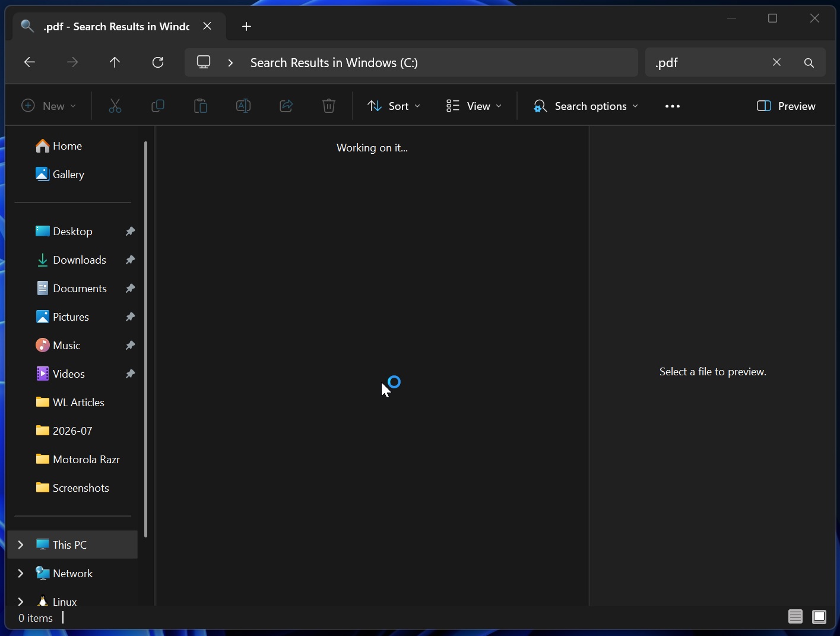840x636 pixels.
Task: Click the 'Select a file to preview.' text
Action: tap(713, 372)
